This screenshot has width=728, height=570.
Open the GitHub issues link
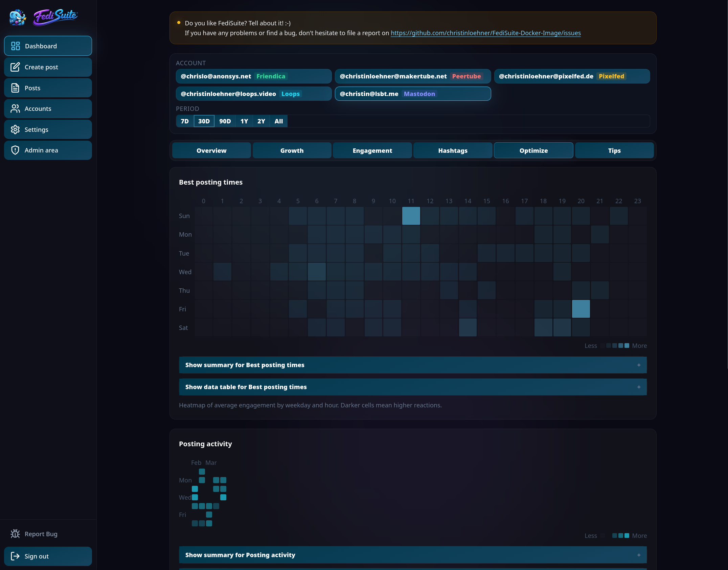[x=485, y=33]
